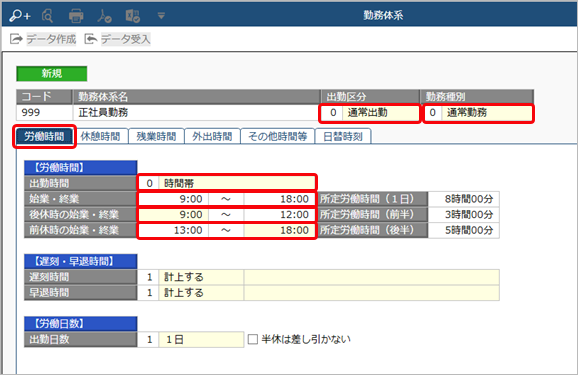Click 遅刻時間 code field with 1

tap(148, 277)
